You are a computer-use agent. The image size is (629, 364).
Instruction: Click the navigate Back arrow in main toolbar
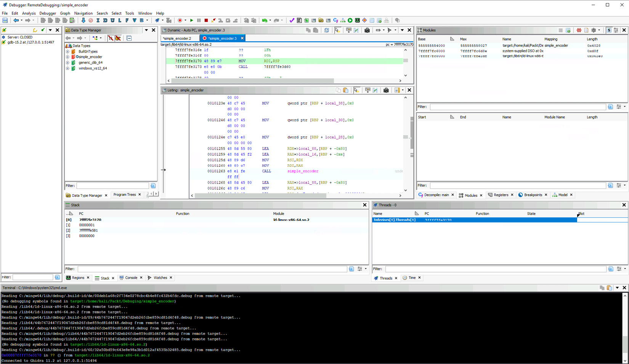(16, 21)
